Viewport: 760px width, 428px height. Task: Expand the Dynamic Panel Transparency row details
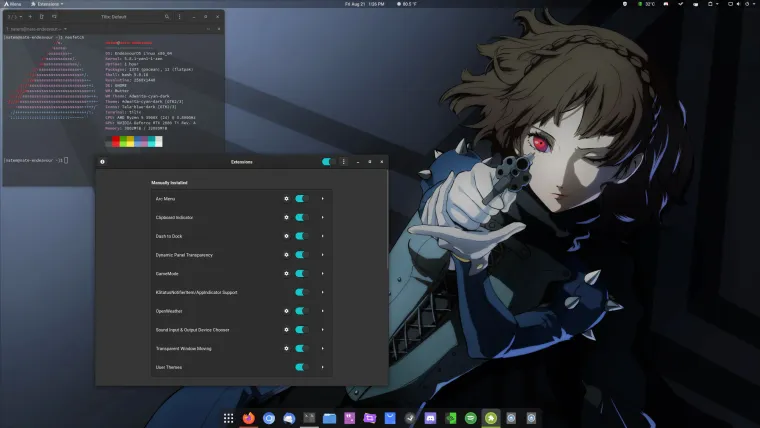pos(322,255)
